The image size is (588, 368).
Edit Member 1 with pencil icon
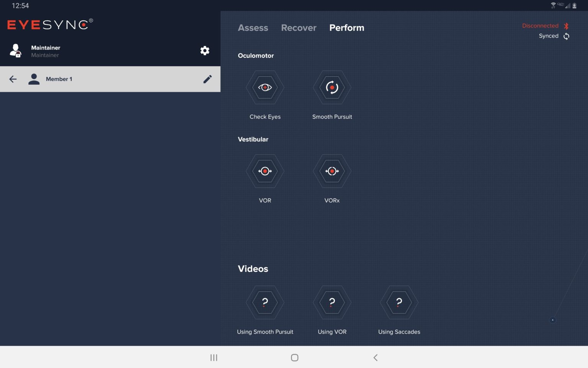[207, 79]
